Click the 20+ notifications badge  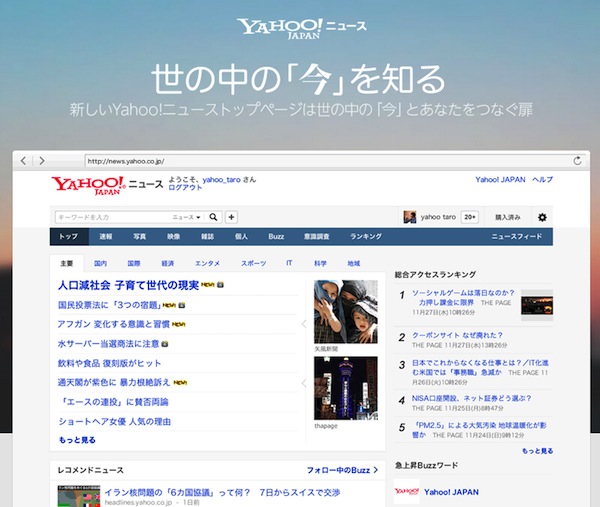coord(470,217)
